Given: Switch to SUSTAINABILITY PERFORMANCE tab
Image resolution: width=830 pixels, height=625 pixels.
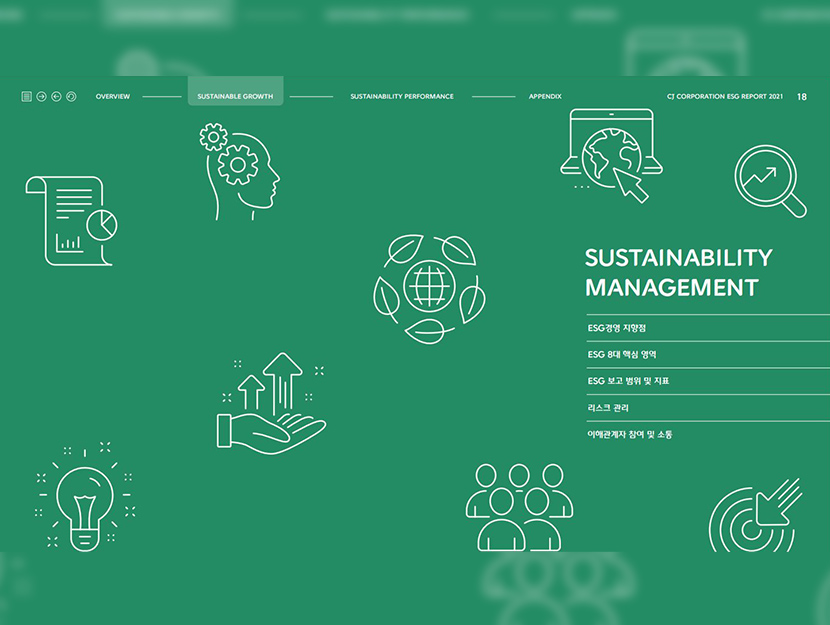Looking at the screenshot, I should pos(402,97).
